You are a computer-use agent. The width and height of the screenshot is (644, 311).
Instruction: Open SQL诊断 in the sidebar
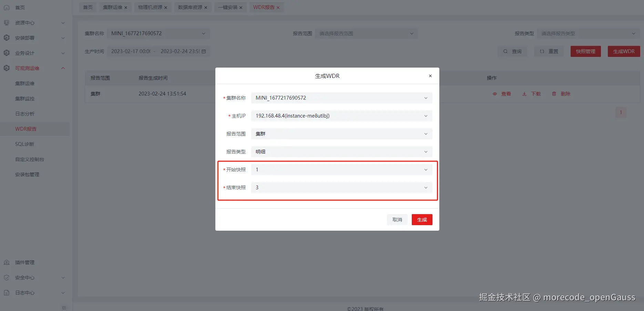click(x=24, y=144)
